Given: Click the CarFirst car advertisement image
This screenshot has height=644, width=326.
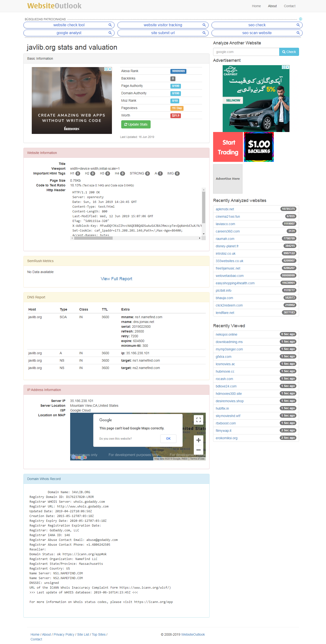Looking at the screenshot, I should [x=256, y=99].
